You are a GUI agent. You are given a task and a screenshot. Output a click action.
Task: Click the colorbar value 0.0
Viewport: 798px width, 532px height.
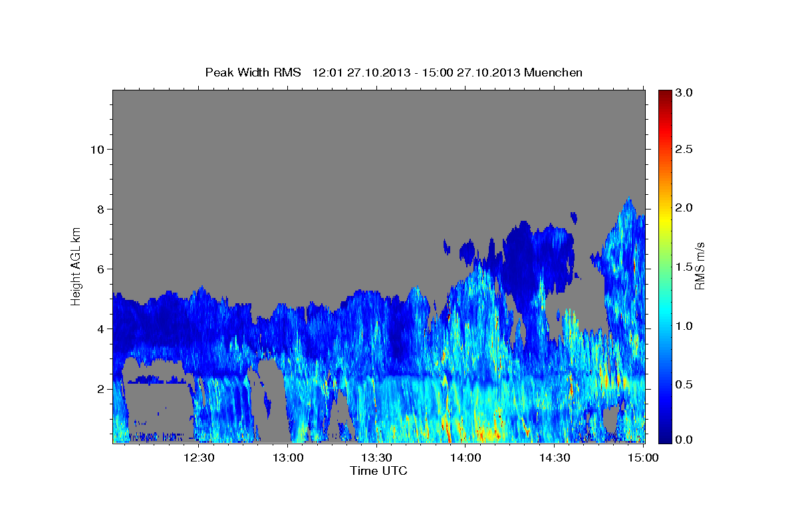(x=683, y=440)
